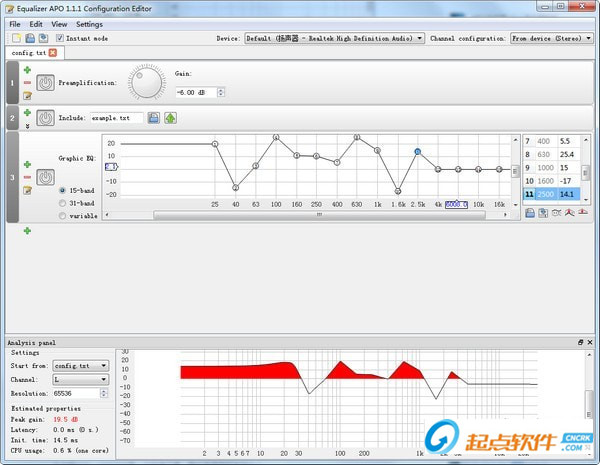This screenshot has height=465, width=600.
Task: Float the Analysis panel
Action: [x=580, y=342]
